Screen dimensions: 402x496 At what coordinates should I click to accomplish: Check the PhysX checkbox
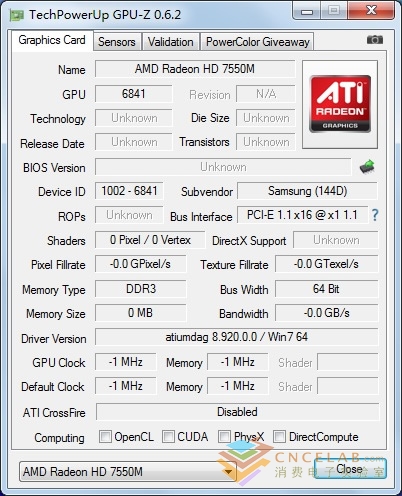coord(224,436)
